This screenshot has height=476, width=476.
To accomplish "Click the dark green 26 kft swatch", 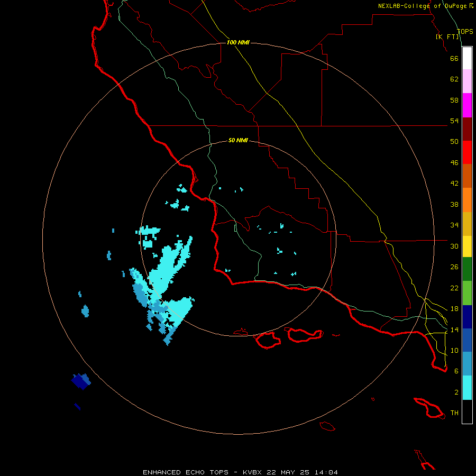I will click(x=467, y=269).
